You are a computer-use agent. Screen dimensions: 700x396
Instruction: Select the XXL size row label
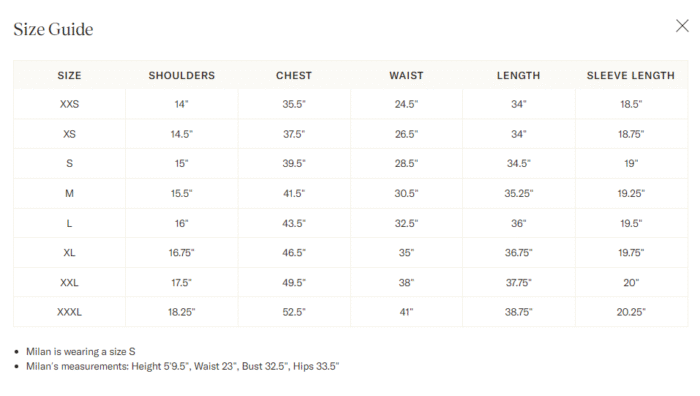69,283
